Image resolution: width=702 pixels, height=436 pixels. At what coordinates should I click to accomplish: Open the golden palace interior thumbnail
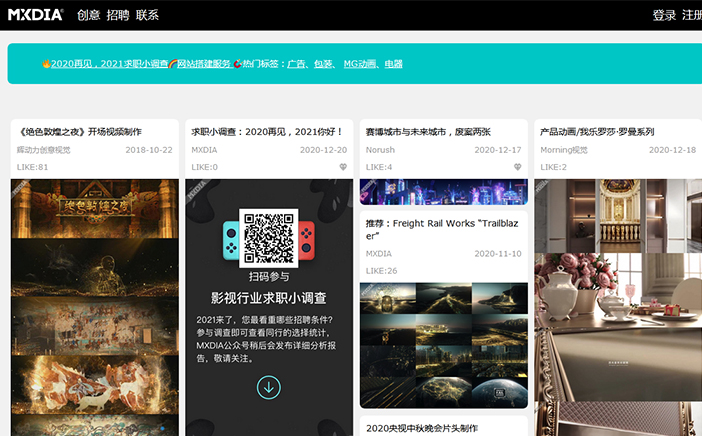tap(618, 216)
